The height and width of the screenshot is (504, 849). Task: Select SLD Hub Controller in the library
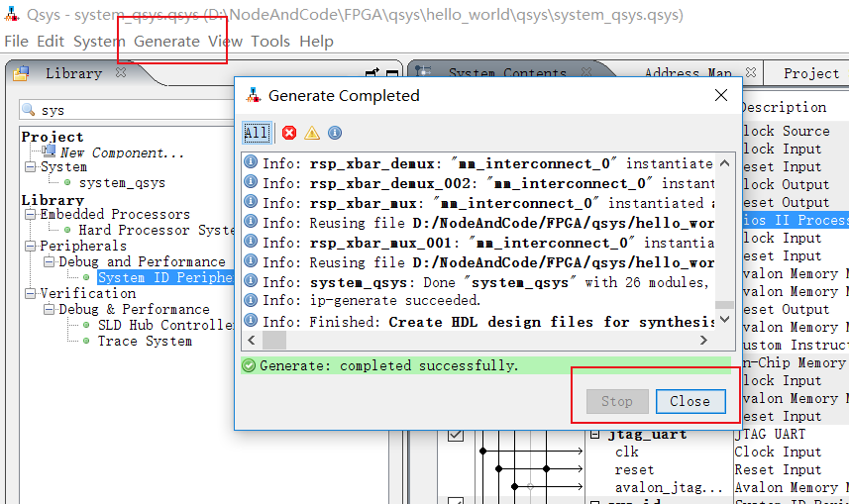tap(165, 326)
